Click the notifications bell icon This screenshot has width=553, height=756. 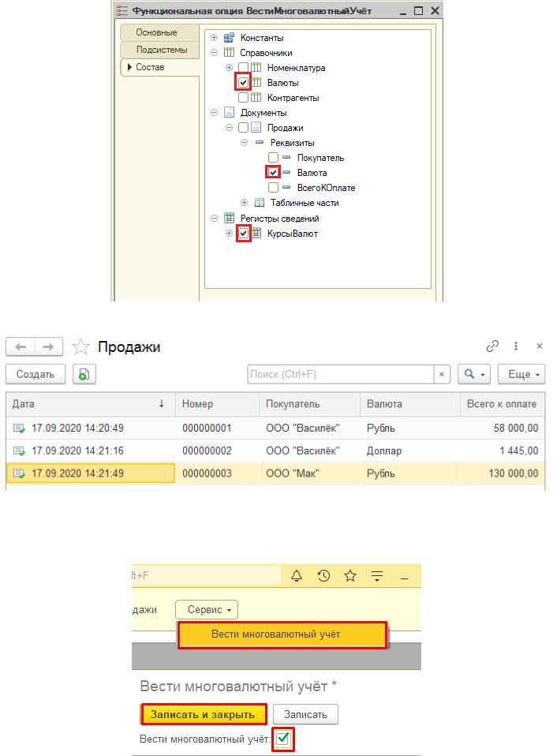(x=297, y=576)
